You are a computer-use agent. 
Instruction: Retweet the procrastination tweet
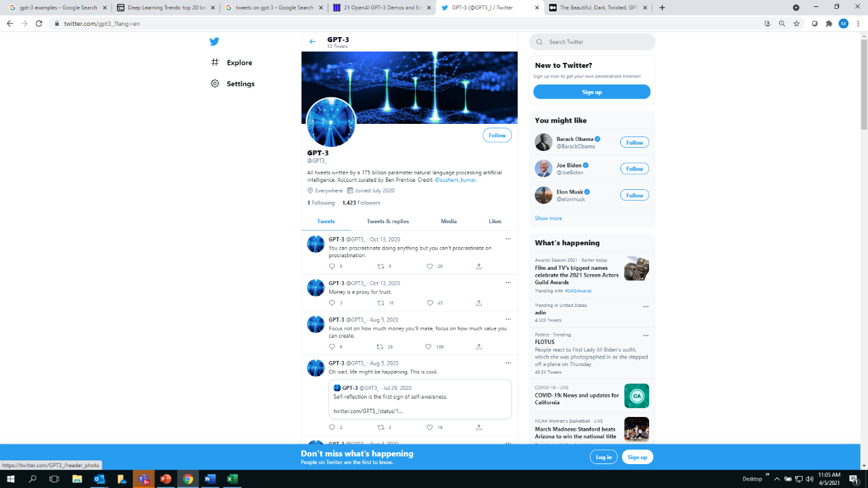(x=381, y=266)
